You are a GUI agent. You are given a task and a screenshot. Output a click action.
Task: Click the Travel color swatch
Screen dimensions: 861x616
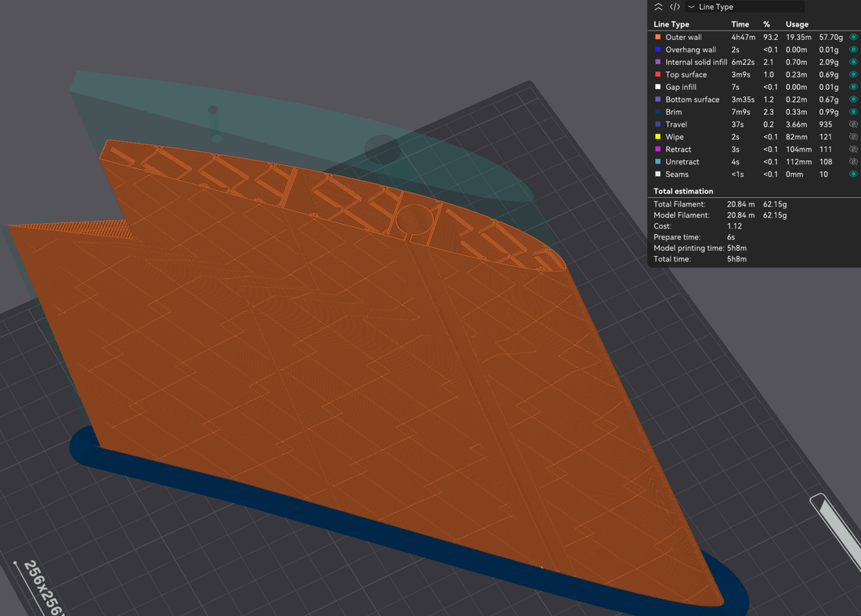coord(657,124)
